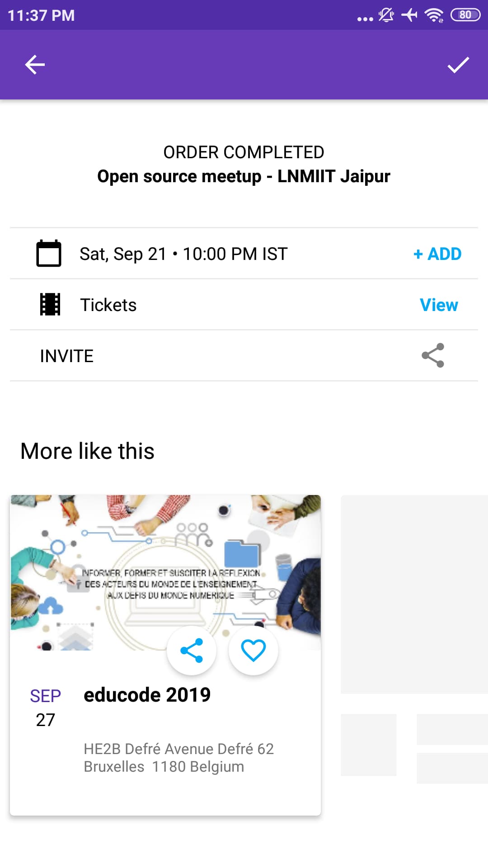Open tickets with the View link
This screenshot has height=868, width=488.
tap(439, 305)
